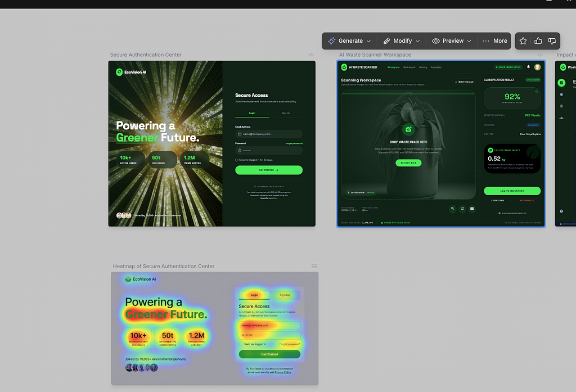Image resolution: width=576 pixels, height=392 pixels.
Task: Click the 92% confidence score card
Action: [512, 98]
